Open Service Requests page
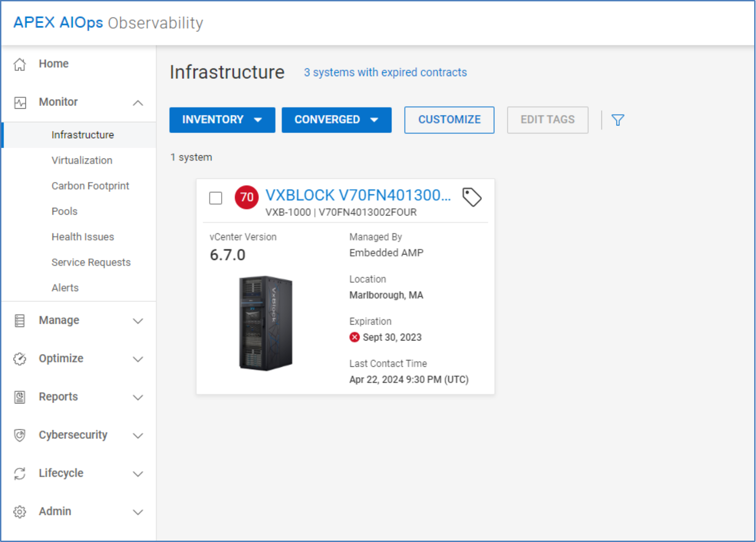756x542 pixels. (x=91, y=262)
